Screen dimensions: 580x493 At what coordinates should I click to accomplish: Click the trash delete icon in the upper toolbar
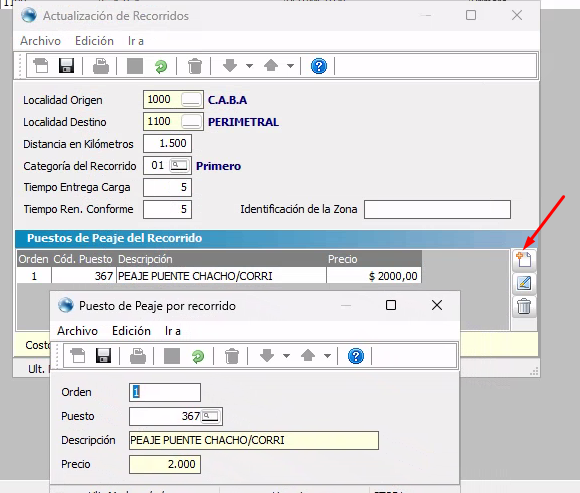click(195, 66)
